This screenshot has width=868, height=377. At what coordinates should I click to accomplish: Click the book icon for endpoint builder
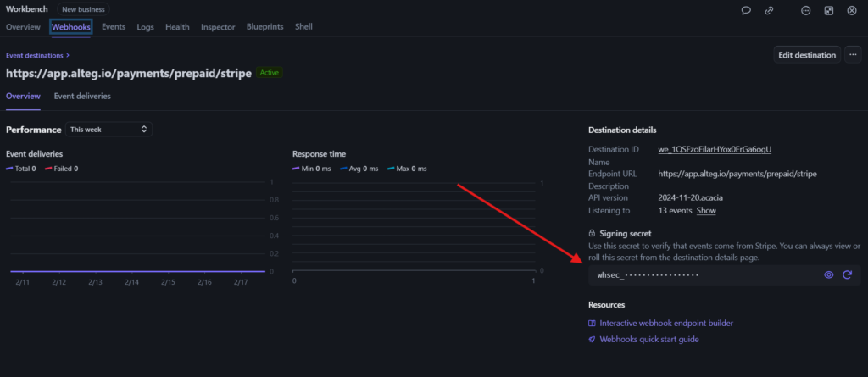(592, 323)
